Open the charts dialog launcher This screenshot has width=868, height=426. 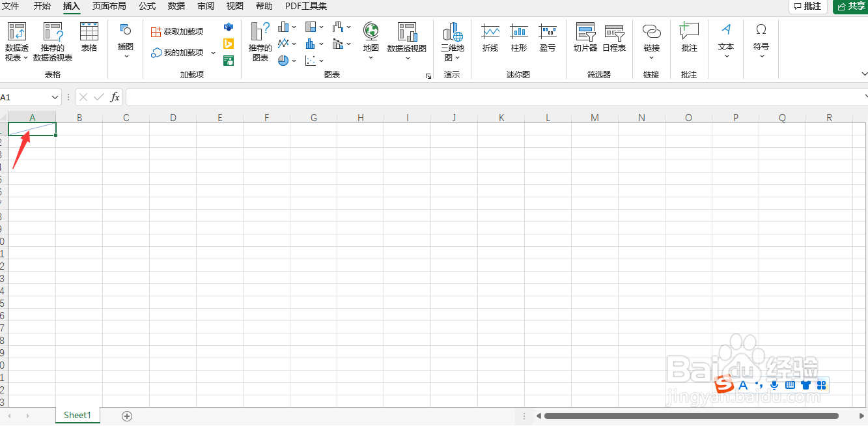pos(428,76)
